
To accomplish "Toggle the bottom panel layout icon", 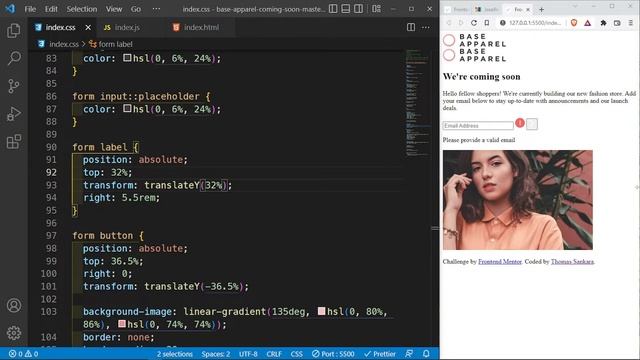I will point(346,9).
